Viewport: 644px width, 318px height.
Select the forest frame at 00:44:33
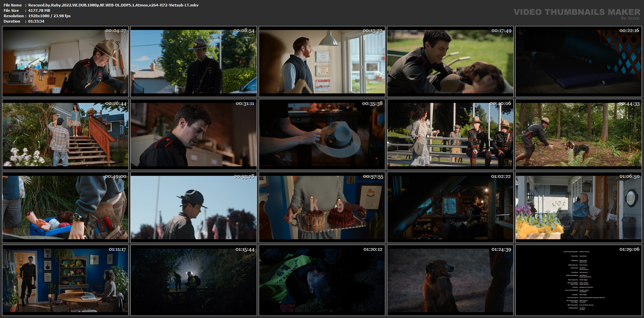tap(578, 133)
